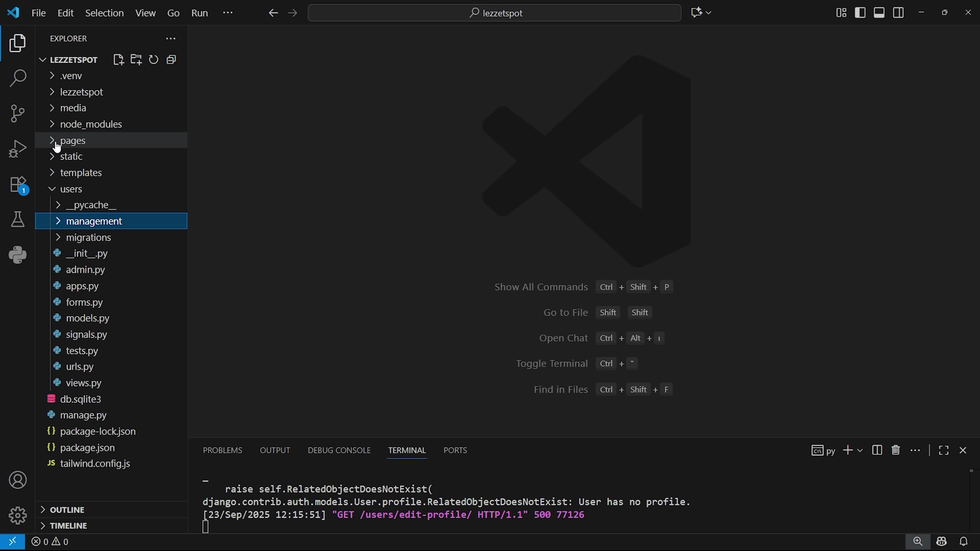Collapse all folders in explorer
The width and height of the screenshot is (980, 551).
click(171, 60)
